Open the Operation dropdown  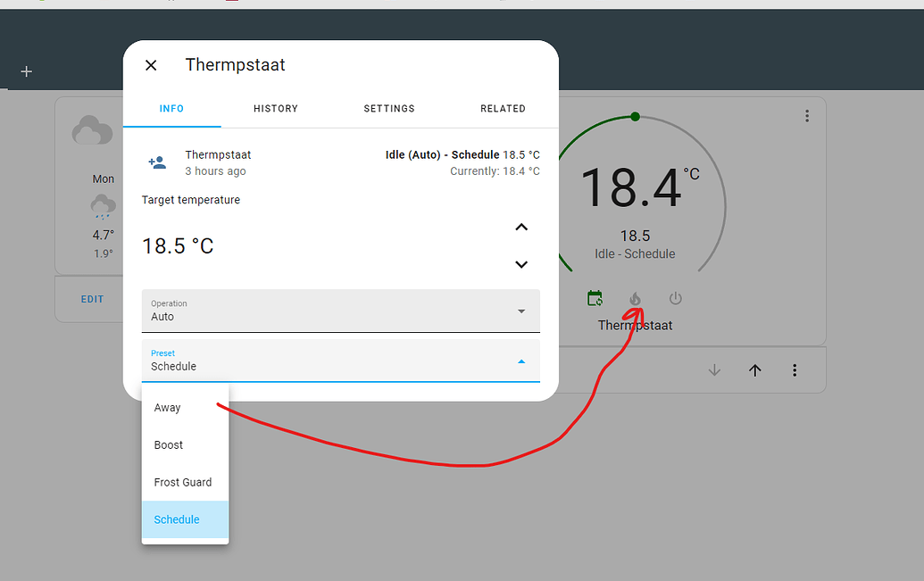pos(520,311)
